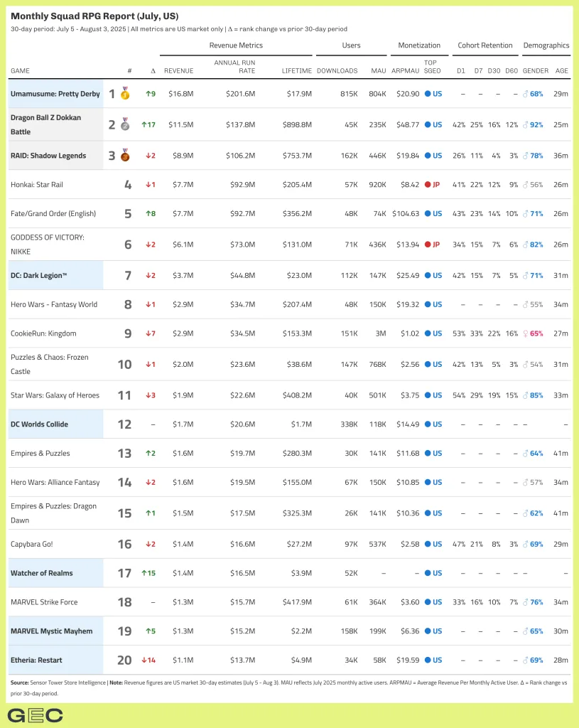Click the $898.8M lifetime value for Dragon Ball

[x=297, y=125]
